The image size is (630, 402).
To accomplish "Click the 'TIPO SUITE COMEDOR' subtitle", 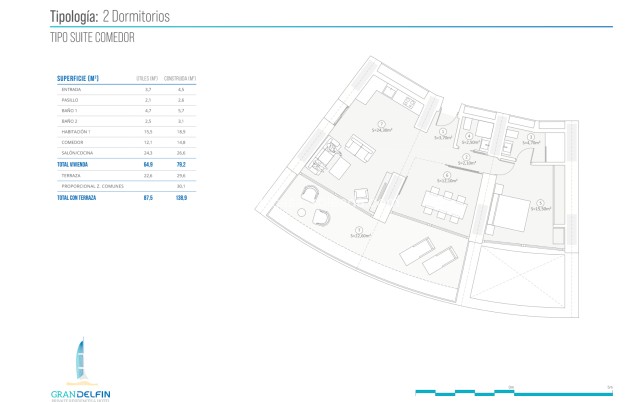I will [92, 37].
